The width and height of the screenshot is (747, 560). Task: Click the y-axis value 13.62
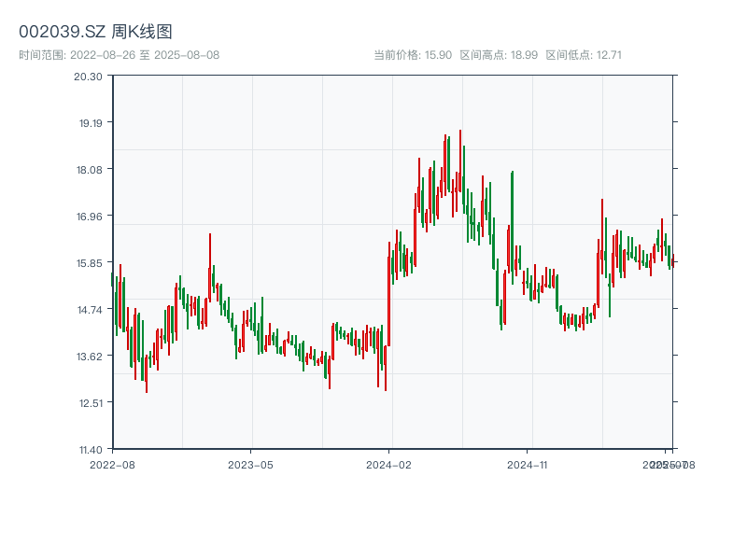pos(90,357)
